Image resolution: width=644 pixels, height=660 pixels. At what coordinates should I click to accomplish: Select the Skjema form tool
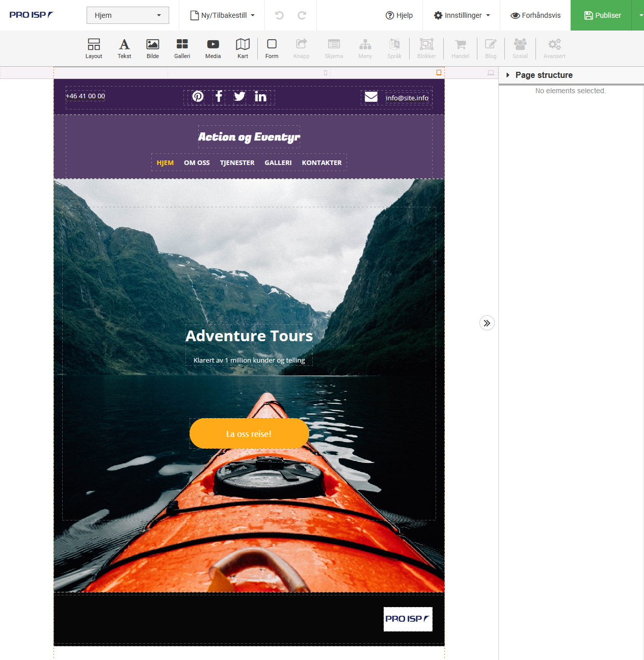coord(334,49)
